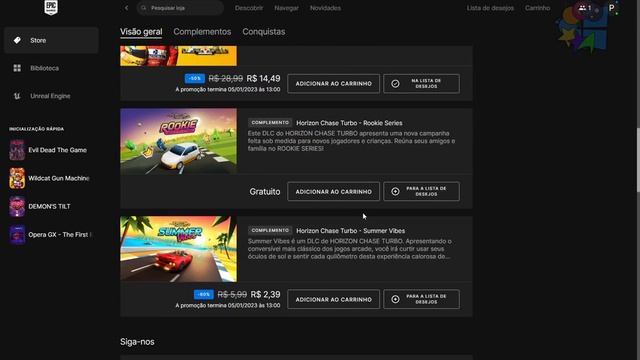Open the Conquistas tab
Screen dimensions: 640x360
click(264, 31)
